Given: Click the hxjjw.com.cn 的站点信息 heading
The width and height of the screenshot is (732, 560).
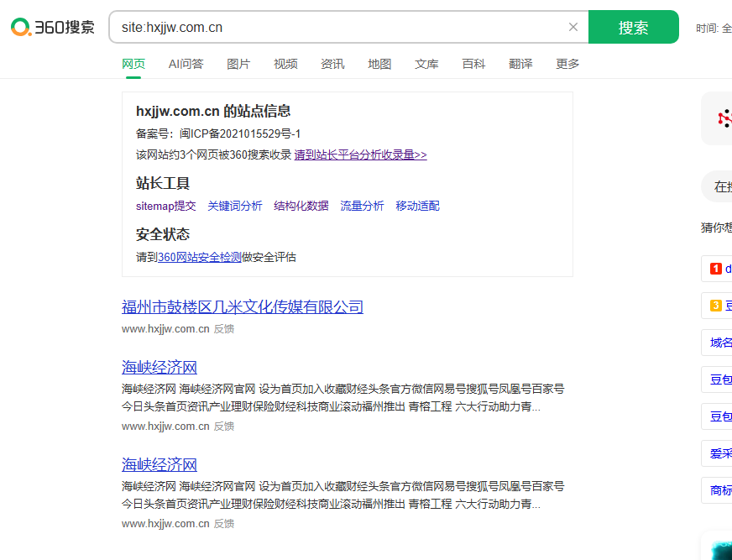Looking at the screenshot, I should click(x=213, y=111).
